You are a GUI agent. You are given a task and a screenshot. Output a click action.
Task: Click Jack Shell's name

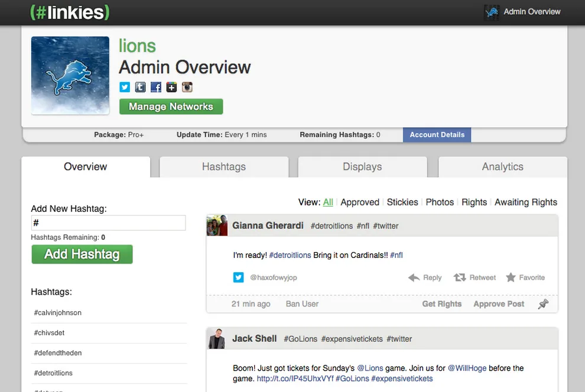click(x=255, y=338)
